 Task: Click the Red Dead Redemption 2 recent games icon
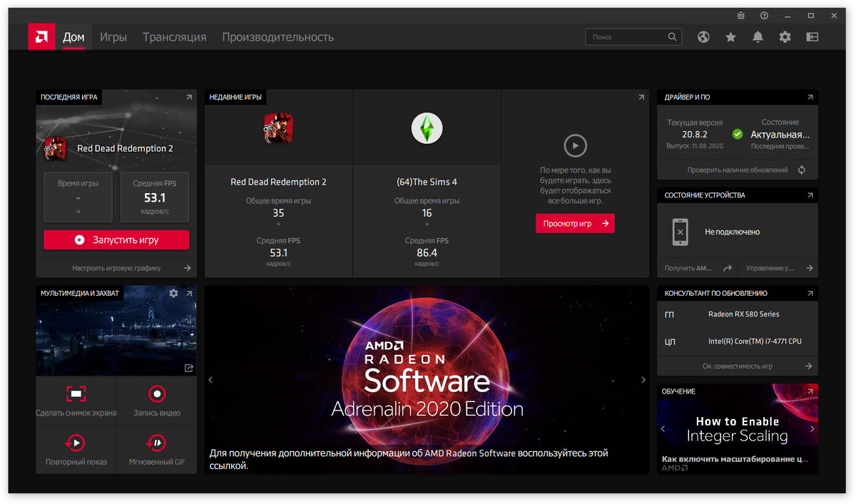[278, 128]
